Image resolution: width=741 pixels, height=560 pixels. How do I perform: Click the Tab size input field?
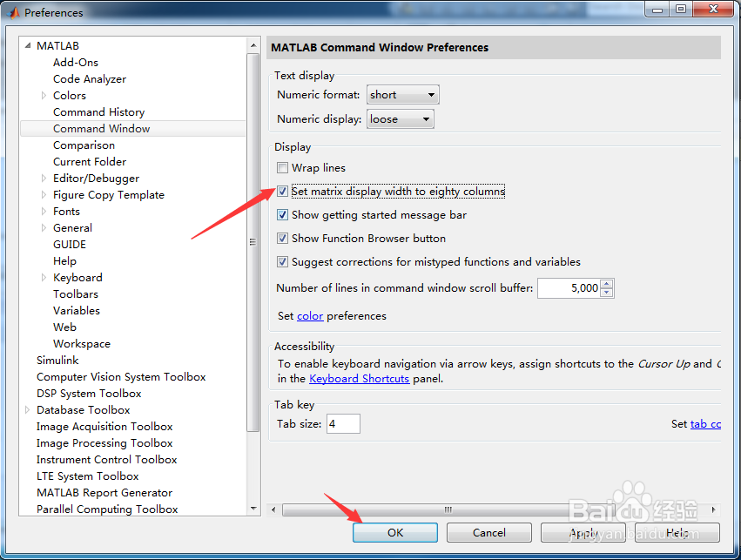click(x=343, y=423)
